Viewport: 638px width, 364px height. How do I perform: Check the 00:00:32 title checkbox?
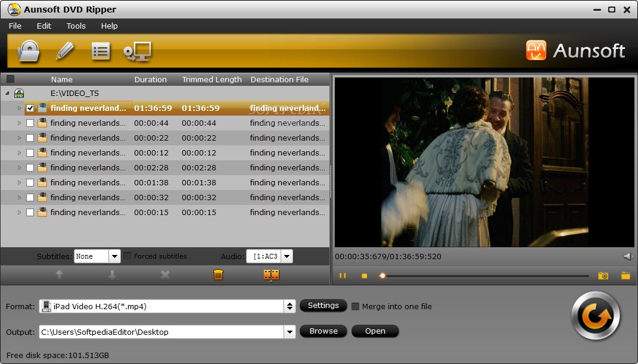click(x=30, y=198)
